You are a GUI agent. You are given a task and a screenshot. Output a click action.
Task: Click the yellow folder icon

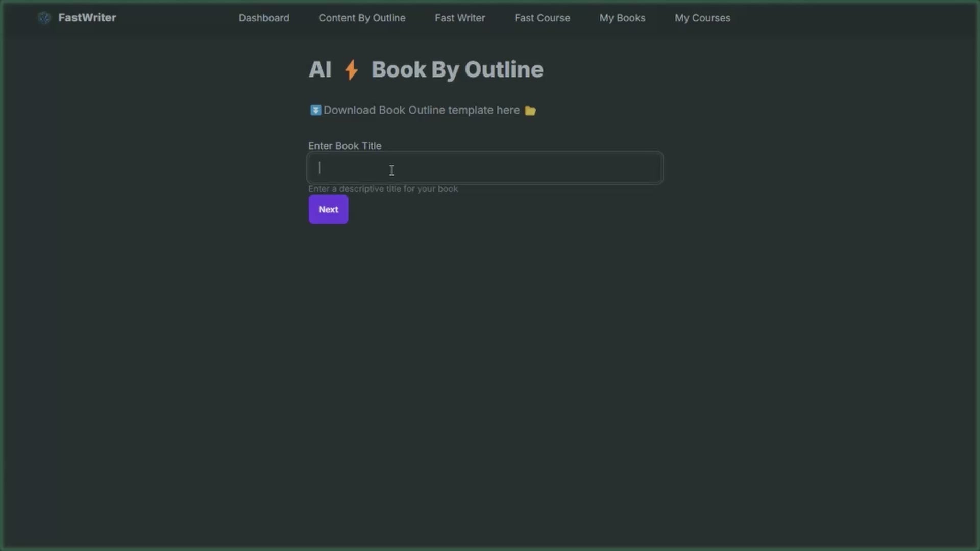pyautogui.click(x=530, y=111)
